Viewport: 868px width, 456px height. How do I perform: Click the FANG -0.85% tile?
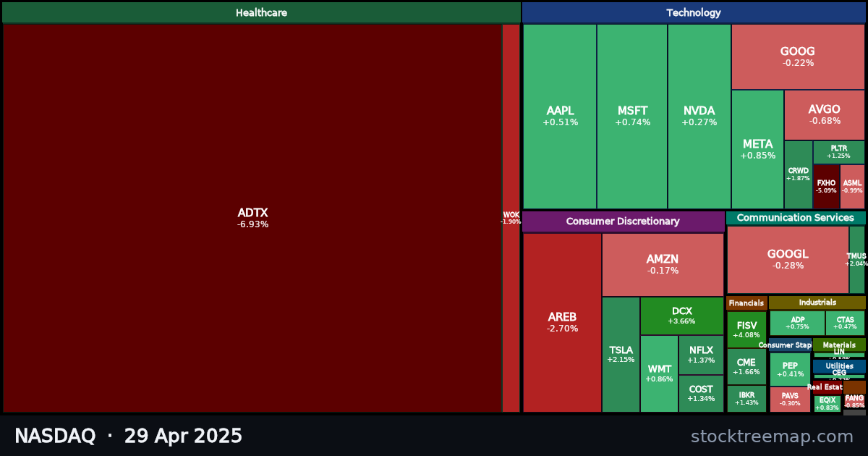pos(854,402)
